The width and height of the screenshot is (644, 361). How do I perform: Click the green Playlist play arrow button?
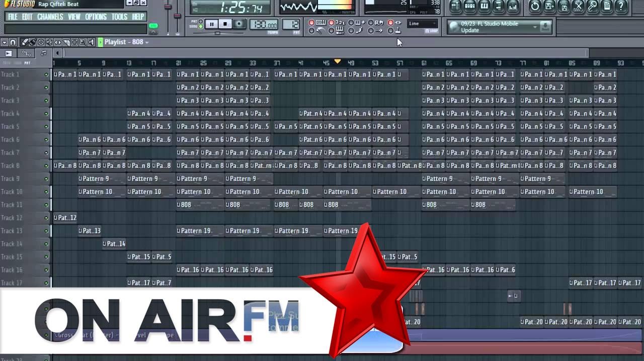[x=101, y=42]
